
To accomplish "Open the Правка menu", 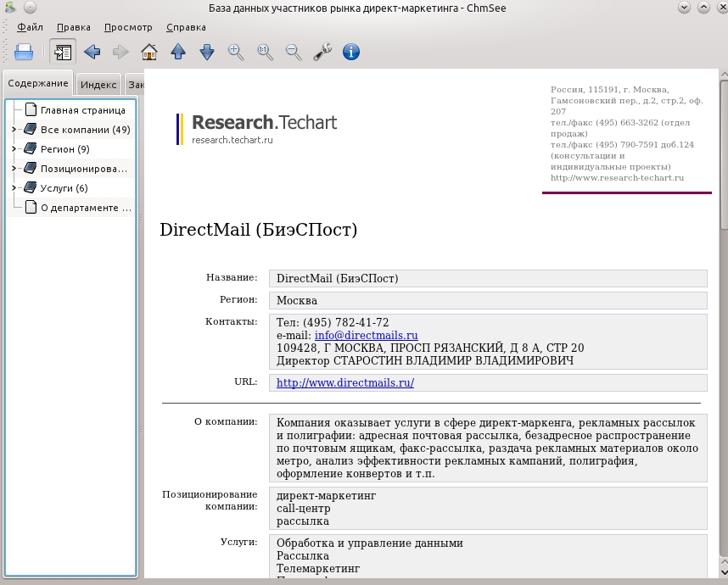I will pyautogui.click(x=73, y=27).
